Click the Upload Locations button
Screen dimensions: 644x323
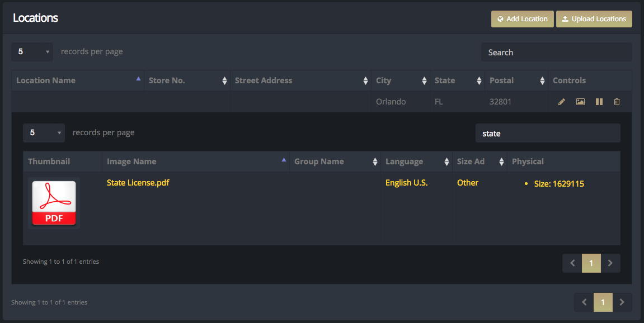pyautogui.click(x=594, y=19)
